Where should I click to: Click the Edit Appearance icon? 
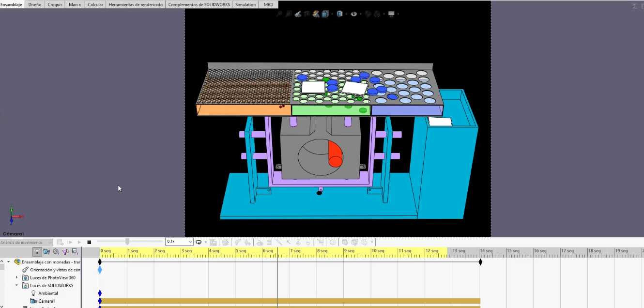(x=368, y=14)
